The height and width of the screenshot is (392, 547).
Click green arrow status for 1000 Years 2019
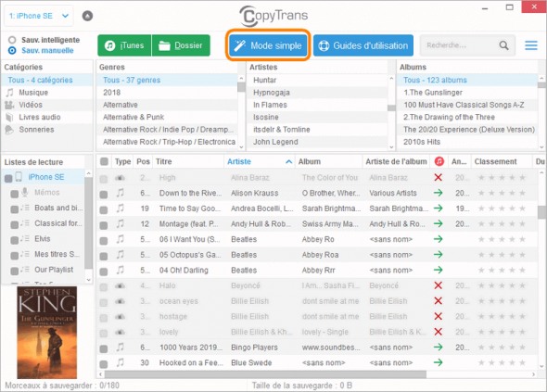tap(439, 347)
